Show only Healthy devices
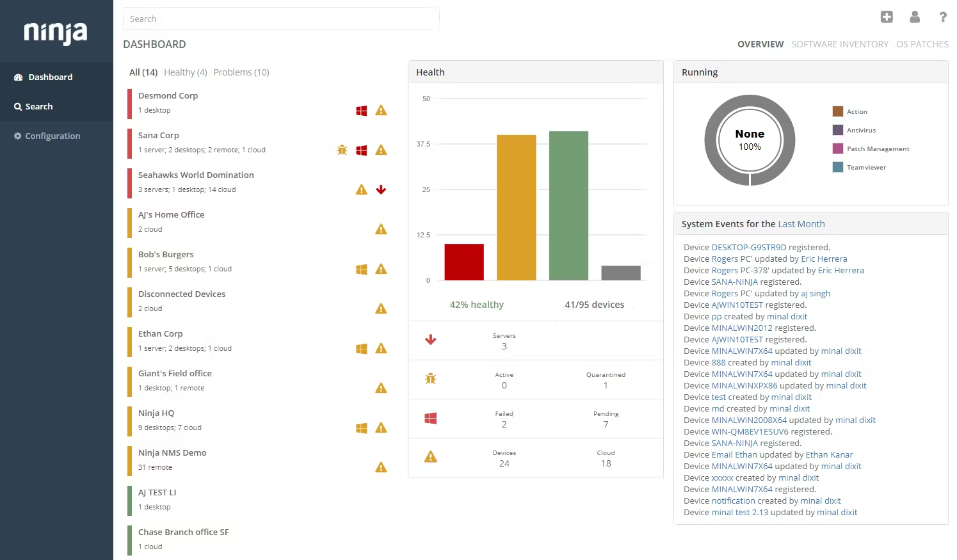The height and width of the screenshot is (560, 957). pos(185,72)
